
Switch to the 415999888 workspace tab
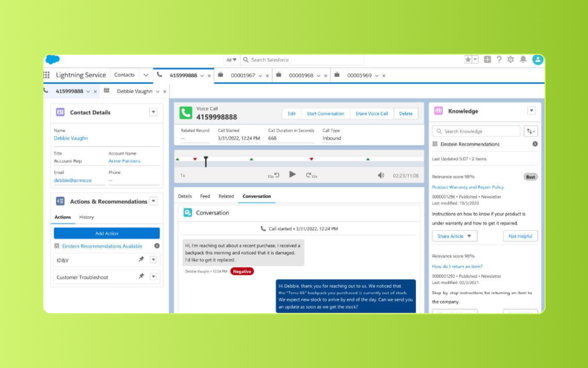pyautogui.click(x=183, y=75)
